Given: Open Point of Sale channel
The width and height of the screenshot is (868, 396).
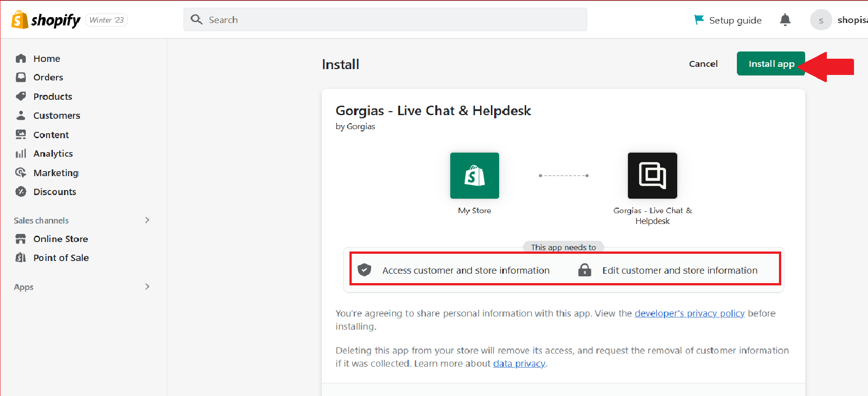Looking at the screenshot, I should click(61, 258).
